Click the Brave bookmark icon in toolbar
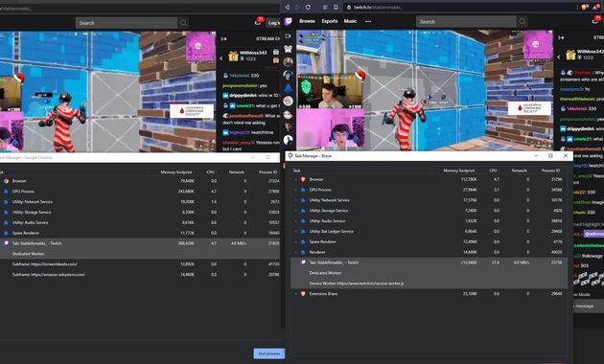This screenshot has width=604, height=364. click(336, 8)
